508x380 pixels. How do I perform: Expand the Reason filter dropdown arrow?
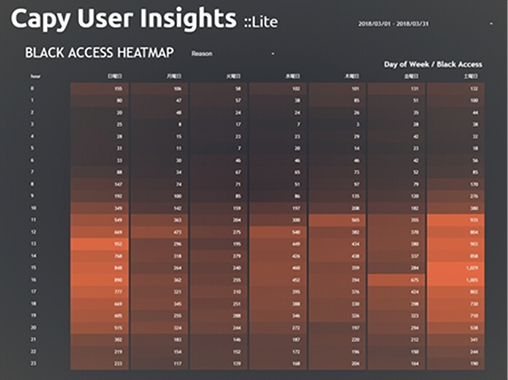coord(273,54)
